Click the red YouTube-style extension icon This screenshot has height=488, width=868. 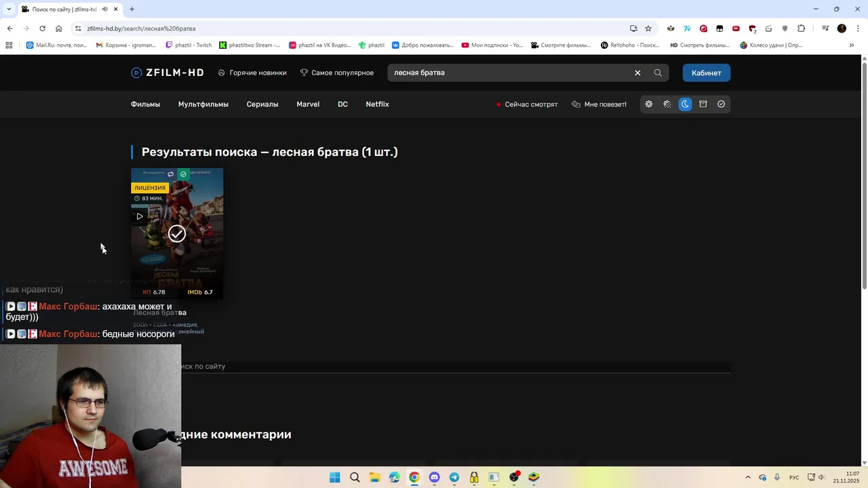coord(736,28)
